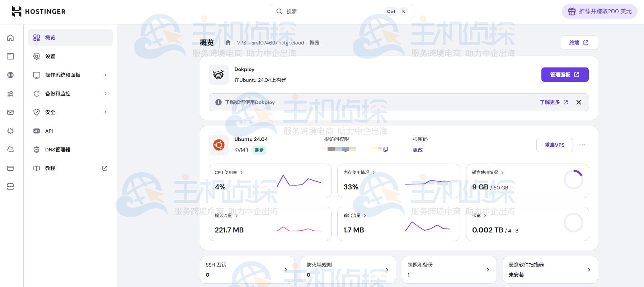Click the 了解更多 link
This screenshot has width=644, height=287.
(554, 102)
